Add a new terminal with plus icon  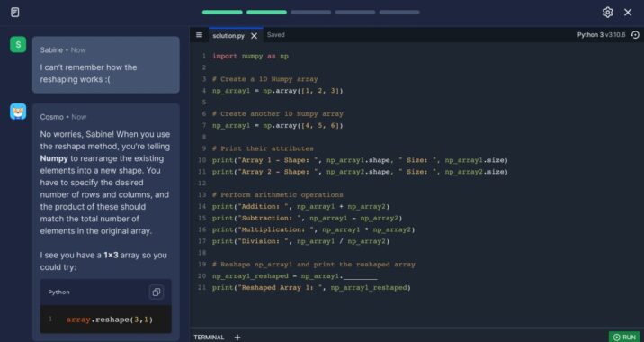click(x=237, y=337)
